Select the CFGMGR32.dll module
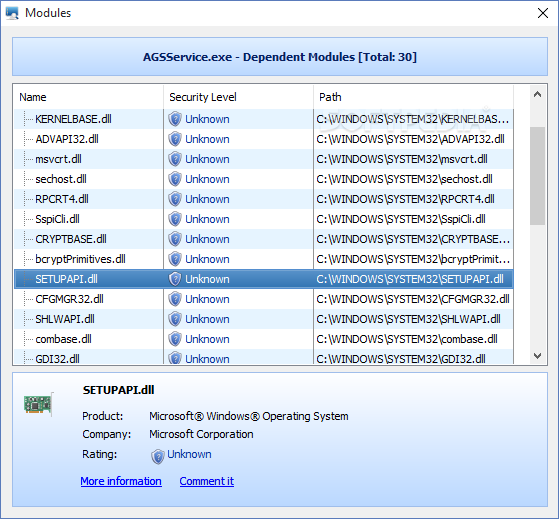The height and width of the screenshot is (519, 559). (x=70, y=299)
